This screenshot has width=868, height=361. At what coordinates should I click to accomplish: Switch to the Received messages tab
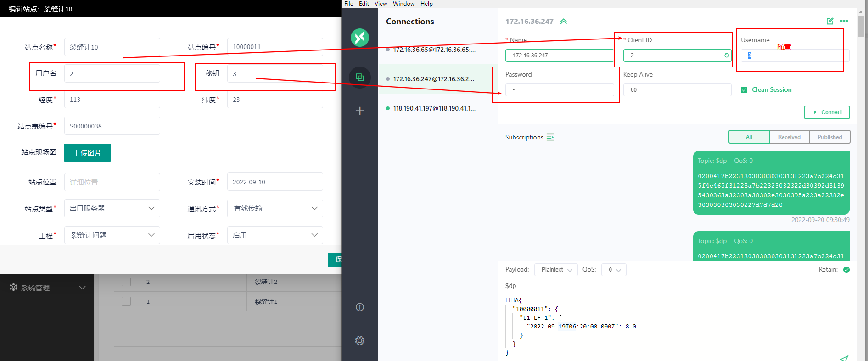[789, 137]
